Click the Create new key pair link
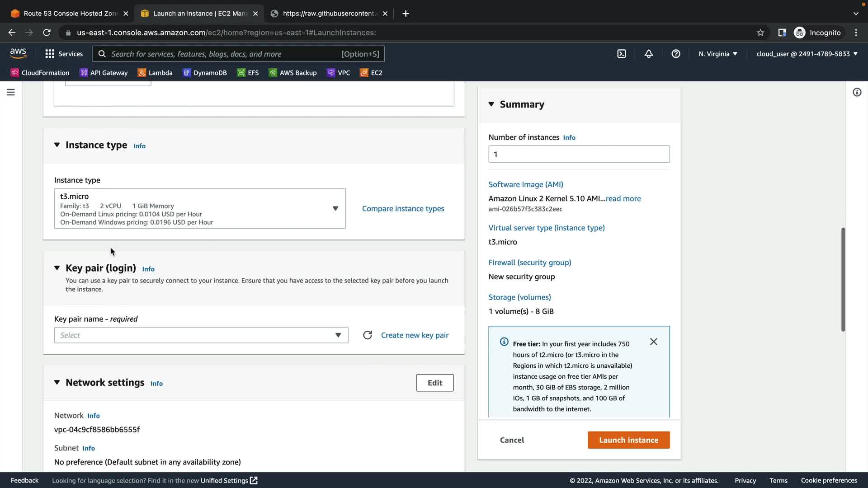868x488 pixels. (x=415, y=335)
